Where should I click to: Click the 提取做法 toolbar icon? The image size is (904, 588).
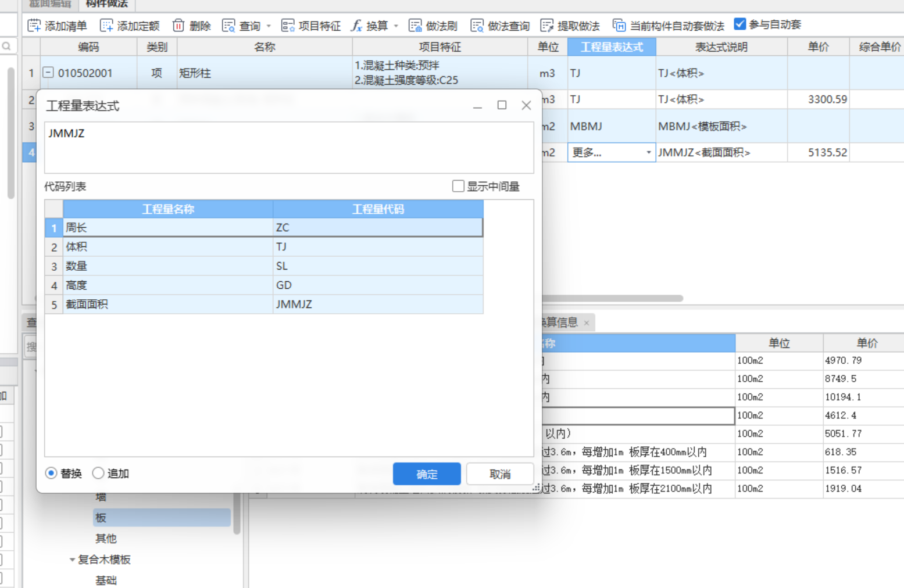coord(547,26)
